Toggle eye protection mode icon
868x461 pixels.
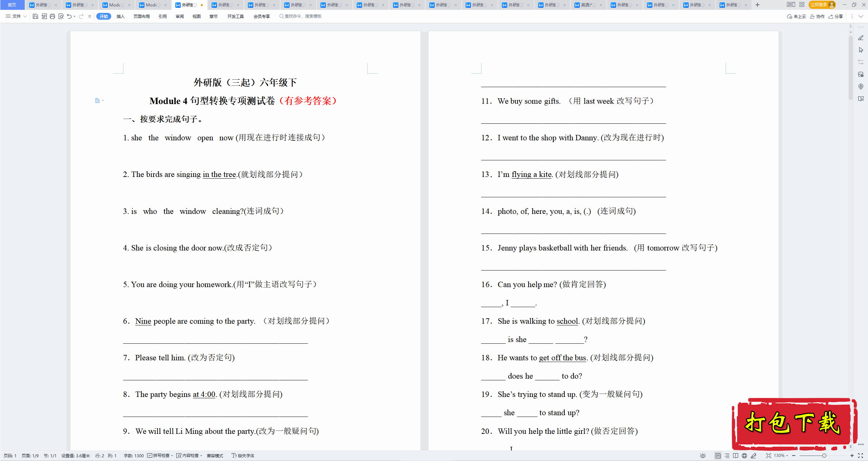point(703,456)
